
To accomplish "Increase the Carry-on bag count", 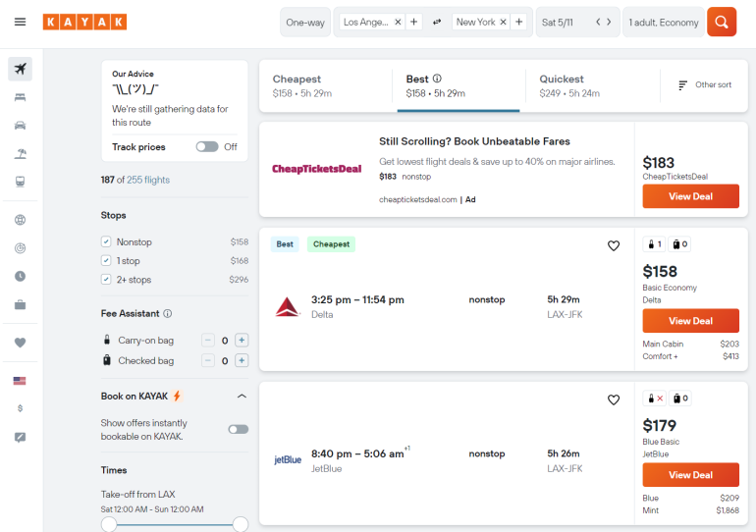I will coord(242,341).
